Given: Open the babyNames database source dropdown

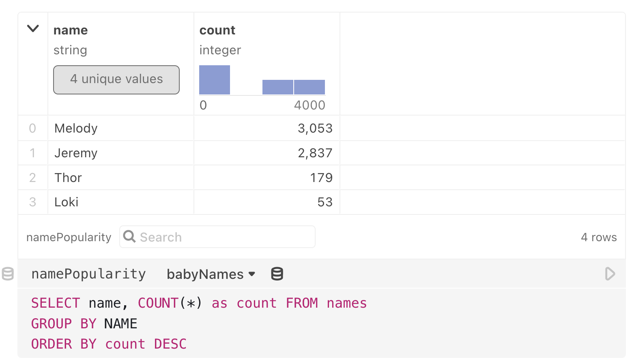Looking at the screenshot, I should click(x=211, y=274).
